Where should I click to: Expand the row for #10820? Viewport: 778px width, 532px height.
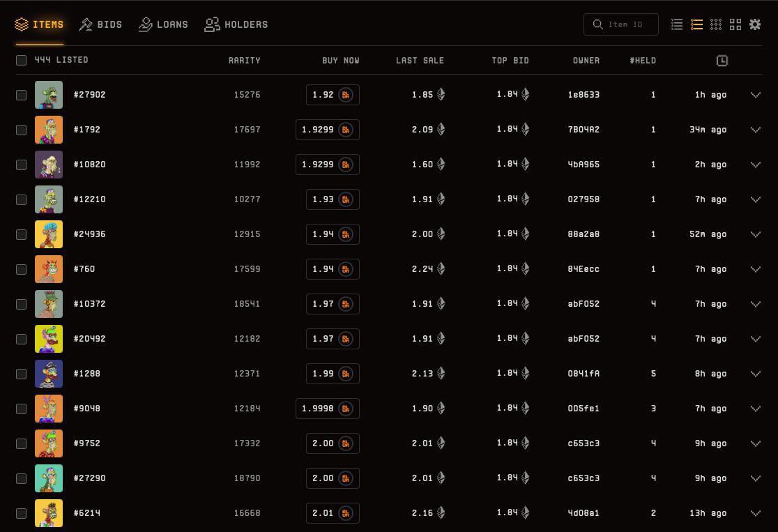[755, 165]
